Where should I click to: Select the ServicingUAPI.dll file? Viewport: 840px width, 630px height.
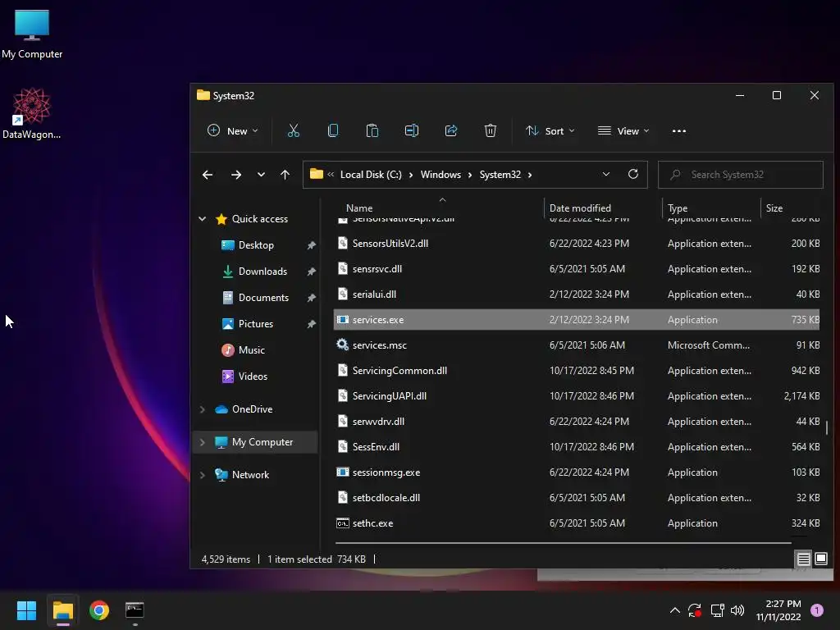click(x=577, y=396)
